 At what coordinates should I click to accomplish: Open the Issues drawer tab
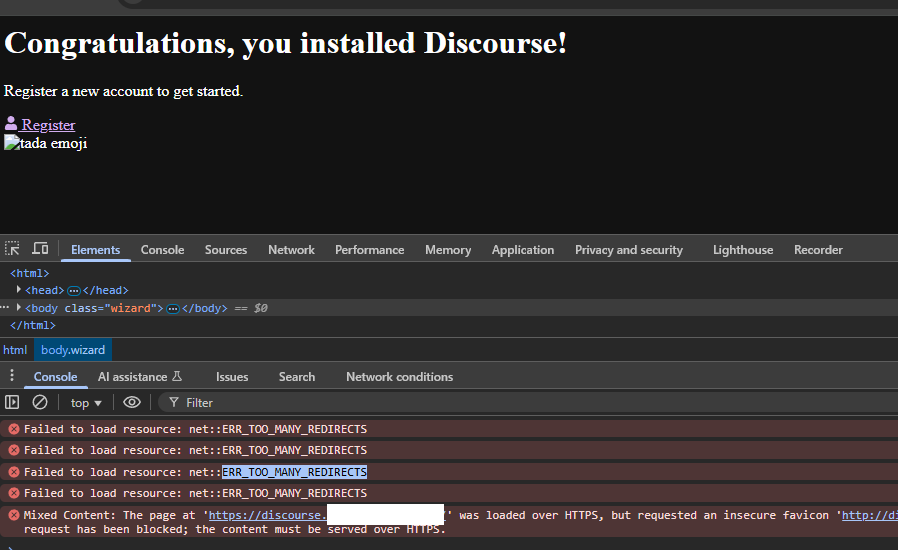click(232, 377)
